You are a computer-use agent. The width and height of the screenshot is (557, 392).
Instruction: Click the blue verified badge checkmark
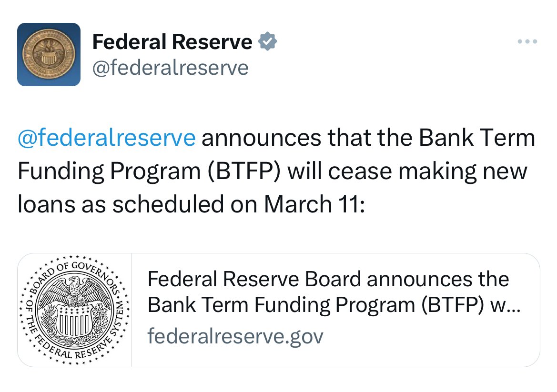[x=268, y=42]
